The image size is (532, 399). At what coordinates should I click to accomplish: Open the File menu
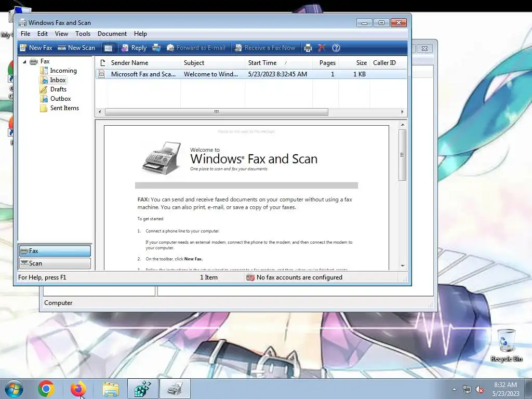pyautogui.click(x=25, y=34)
